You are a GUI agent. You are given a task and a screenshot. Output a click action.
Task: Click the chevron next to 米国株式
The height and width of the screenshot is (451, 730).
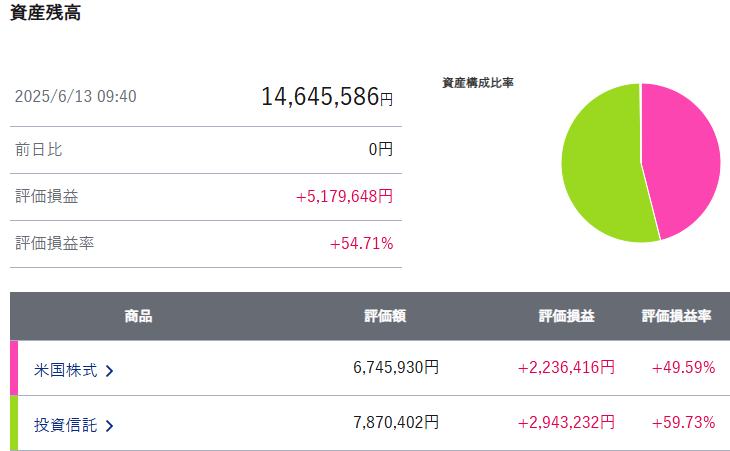109,371
